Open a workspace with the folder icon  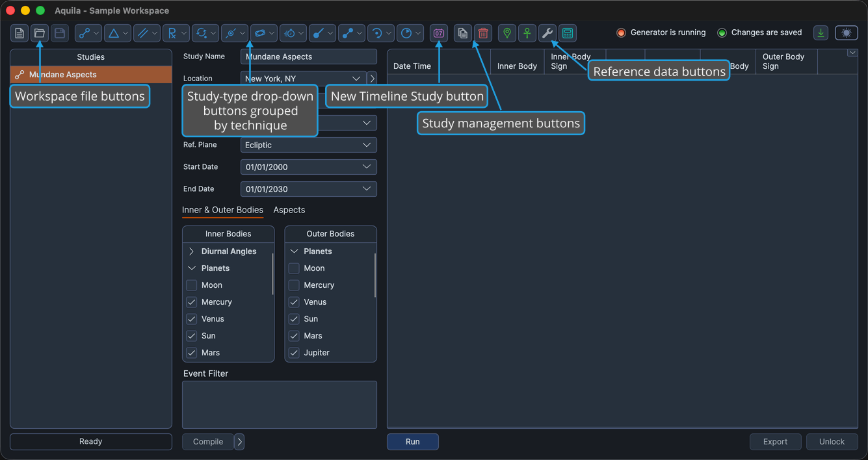(40, 33)
